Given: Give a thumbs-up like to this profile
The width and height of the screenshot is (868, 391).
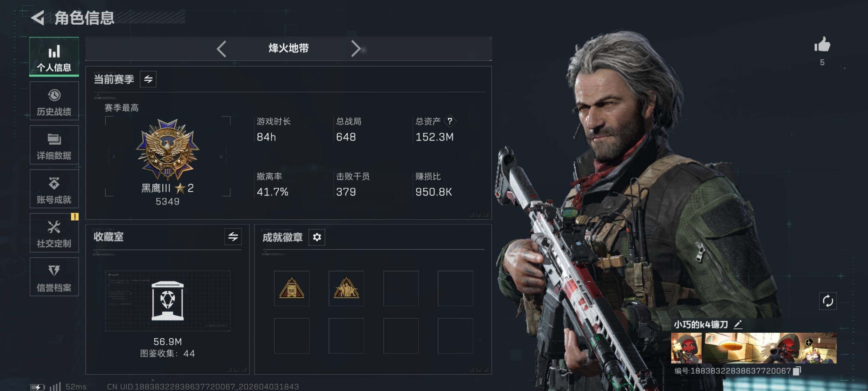Looking at the screenshot, I should click(x=822, y=45).
